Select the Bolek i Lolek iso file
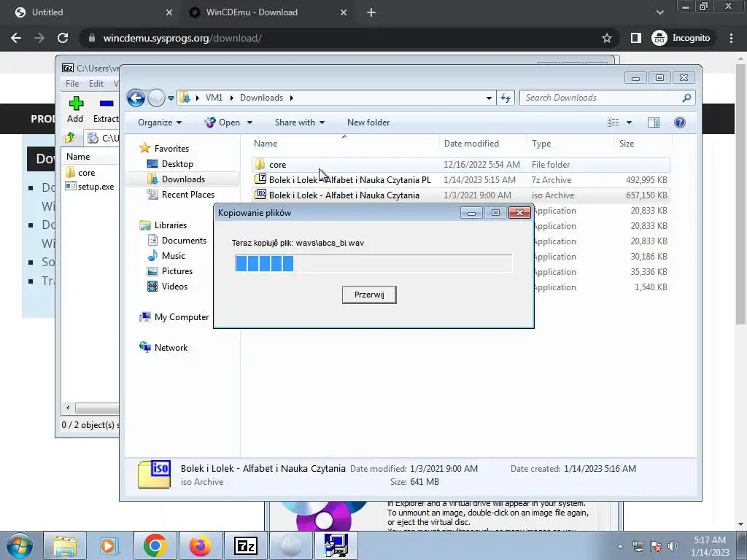 tap(461, 195)
